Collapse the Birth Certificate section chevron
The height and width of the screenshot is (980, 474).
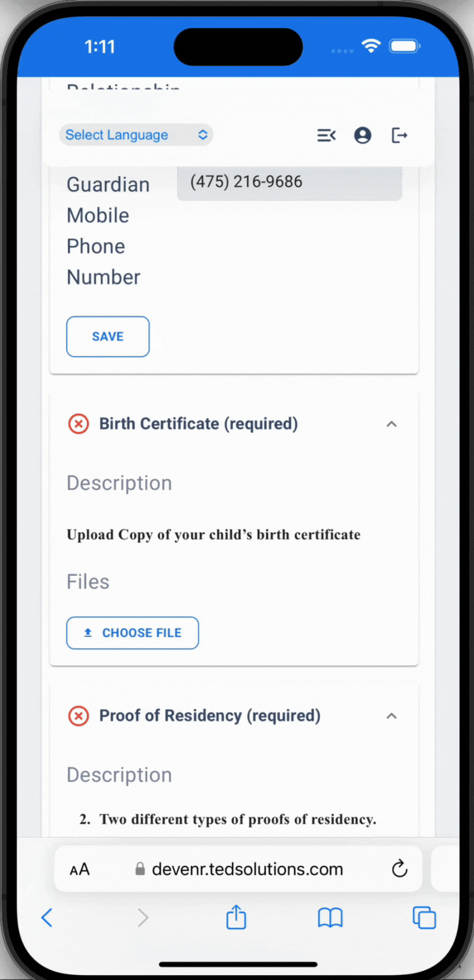tap(391, 424)
